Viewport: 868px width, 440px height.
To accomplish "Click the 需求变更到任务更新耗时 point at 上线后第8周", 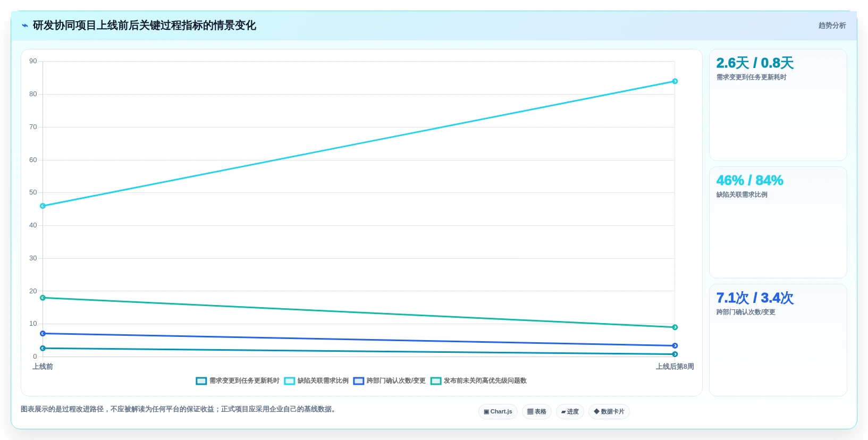I will click(x=675, y=354).
